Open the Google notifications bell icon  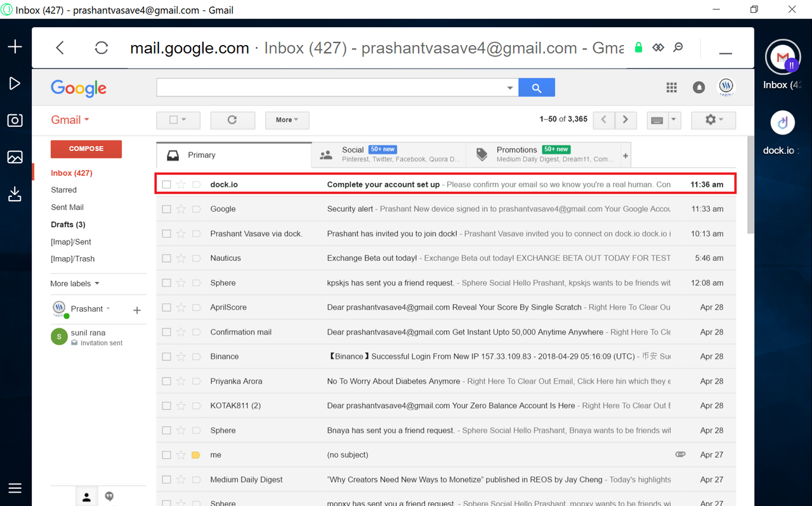click(x=699, y=88)
